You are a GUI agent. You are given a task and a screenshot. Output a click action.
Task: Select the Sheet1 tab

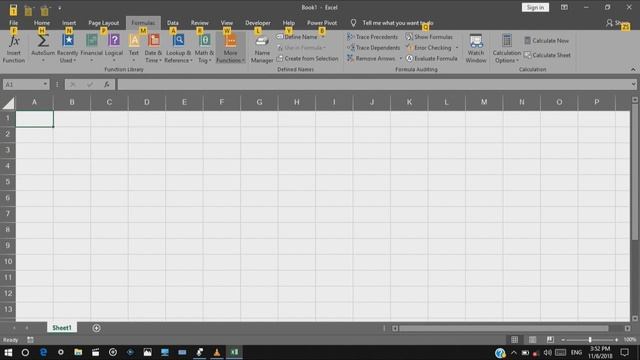coord(62,327)
